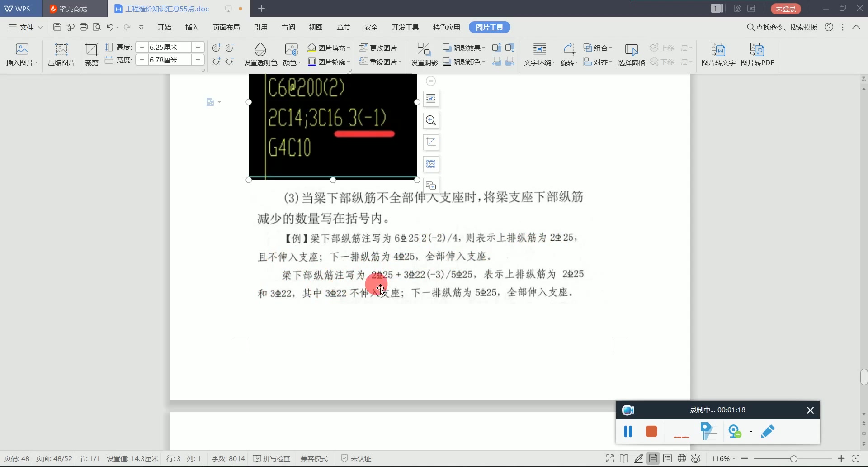
Task: Click the Group (组合) button
Action: tap(598, 48)
